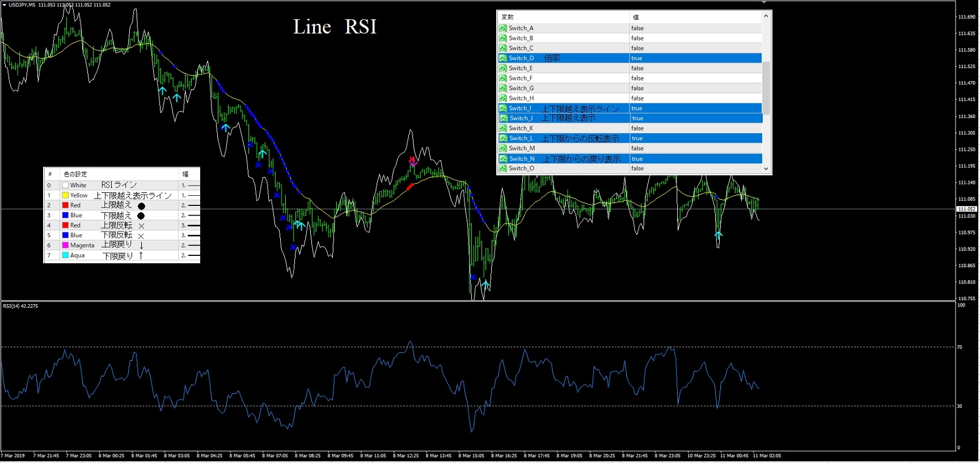Click the 10 Mar 23:25 time label
This screenshot has height=463, width=980.
[702, 456]
